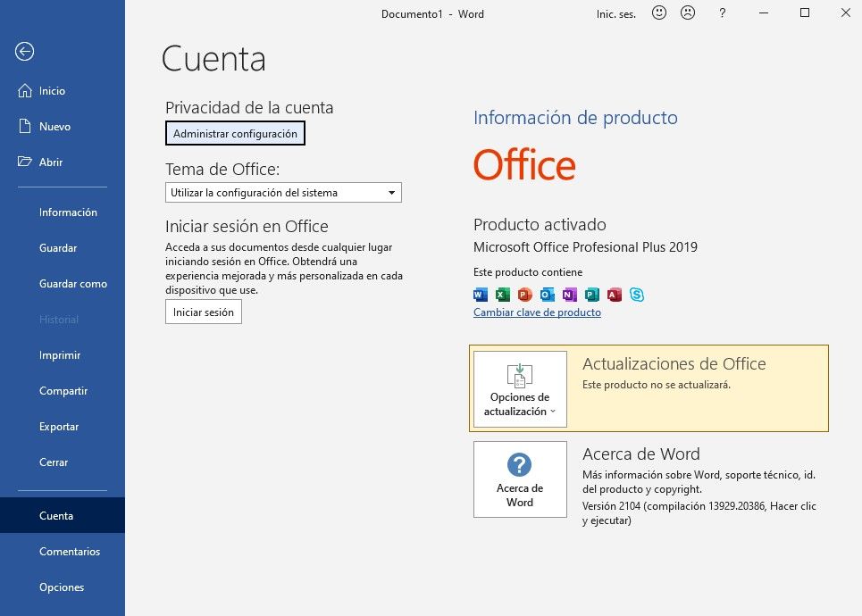Maximize the Word window
Screen dimensions: 862x616
coord(805,12)
